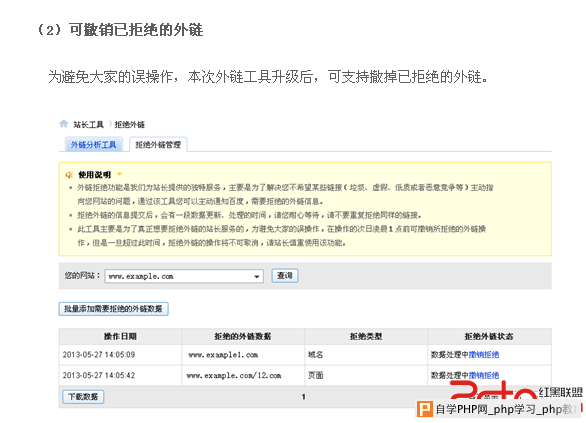Click the 下载数据 button
This screenshot has height=423, width=586.
pyautogui.click(x=83, y=396)
